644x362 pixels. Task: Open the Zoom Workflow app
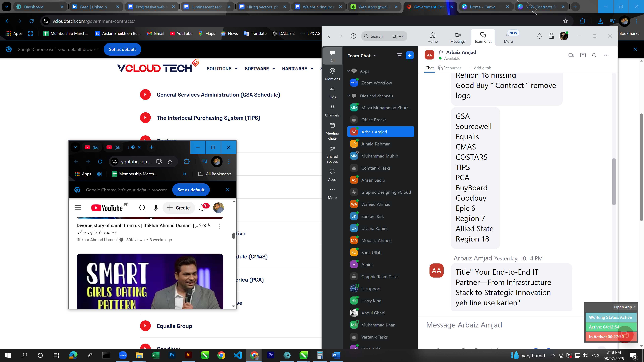click(x=381, y=83)
